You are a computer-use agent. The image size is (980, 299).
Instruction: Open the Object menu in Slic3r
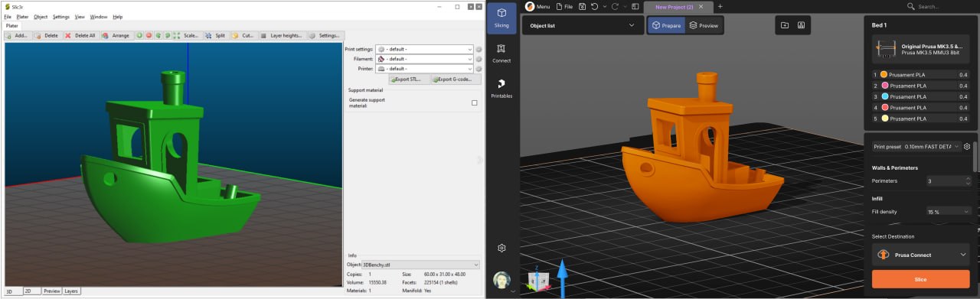click(41, 17)
